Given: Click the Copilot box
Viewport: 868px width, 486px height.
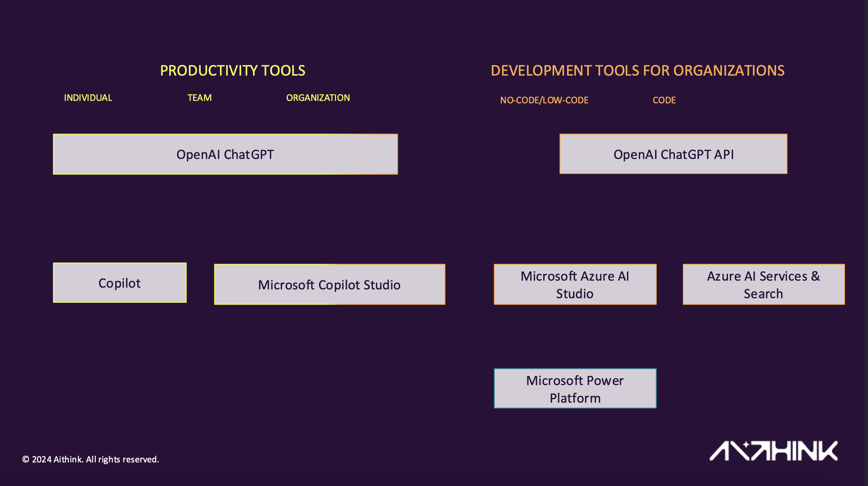Looking at the screenshot, I should click(x=120, y=283).
